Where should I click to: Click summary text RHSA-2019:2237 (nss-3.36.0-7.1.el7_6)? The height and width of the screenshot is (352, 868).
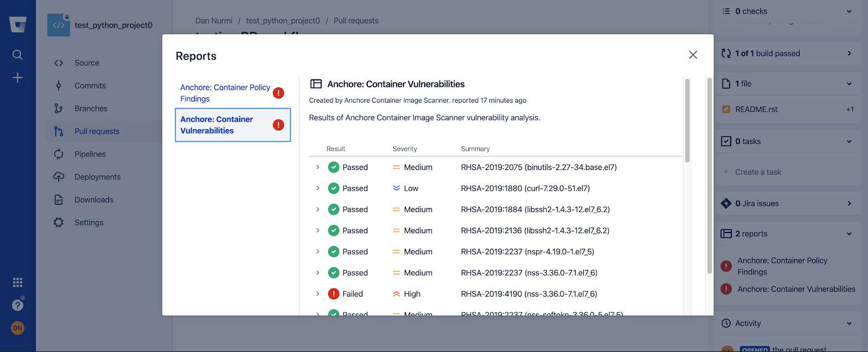coord(529,273)
